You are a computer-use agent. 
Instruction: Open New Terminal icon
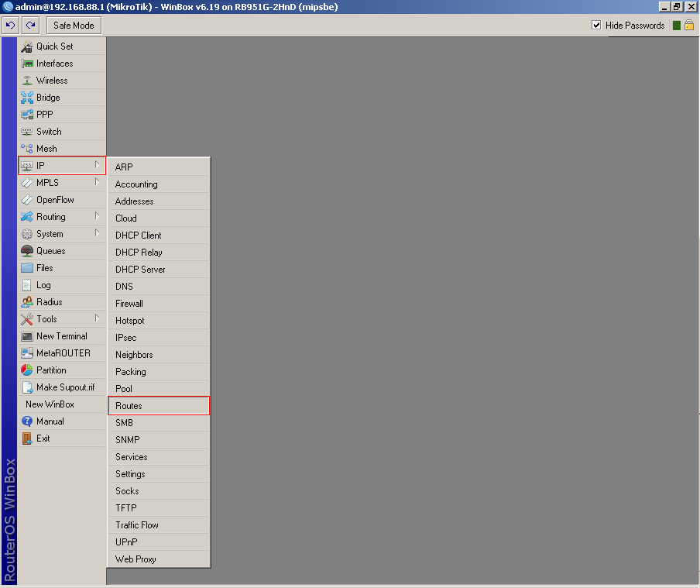[x=27, y=336]
